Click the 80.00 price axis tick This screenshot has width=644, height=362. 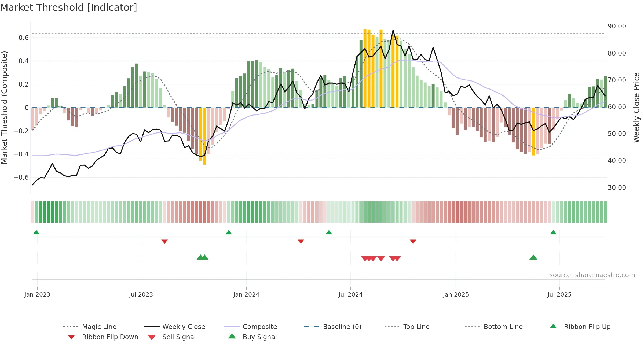[617, 53]
